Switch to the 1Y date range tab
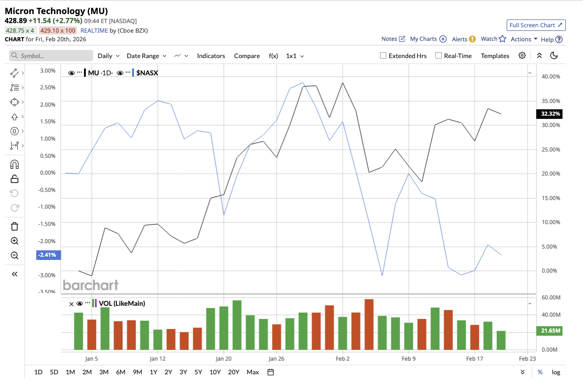 click(x=153, y=372)
